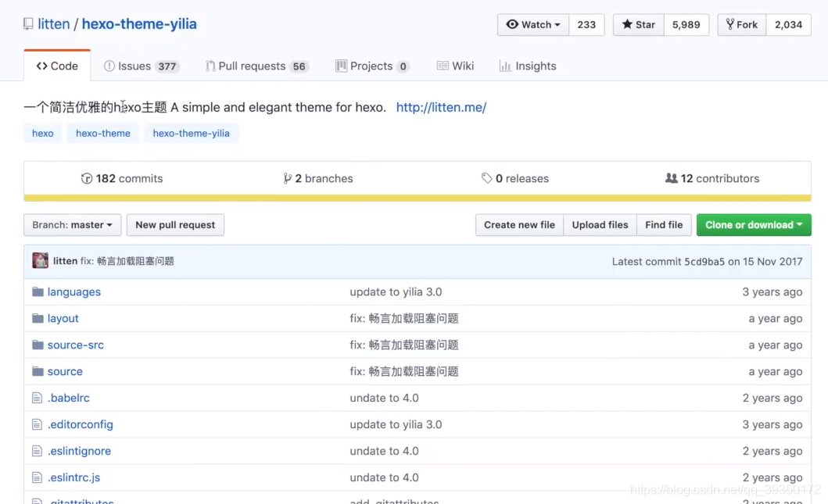Click the .eslintrc.js file icon

pos(37,477)
